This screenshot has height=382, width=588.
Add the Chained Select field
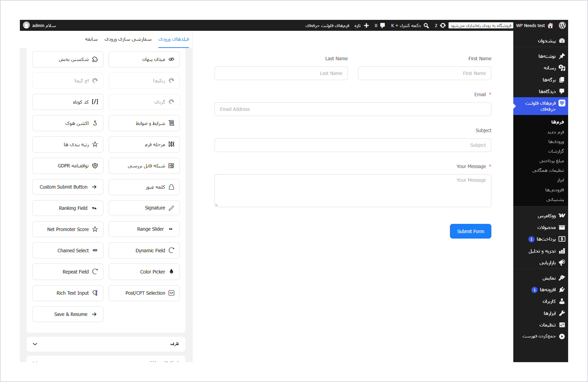tap(68, 250)
